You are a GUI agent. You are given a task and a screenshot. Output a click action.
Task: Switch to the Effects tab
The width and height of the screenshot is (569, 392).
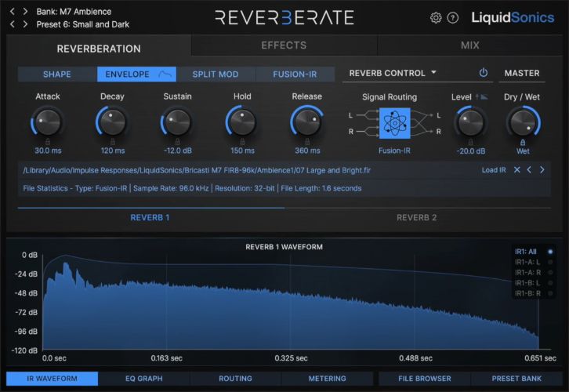[284, 45]
